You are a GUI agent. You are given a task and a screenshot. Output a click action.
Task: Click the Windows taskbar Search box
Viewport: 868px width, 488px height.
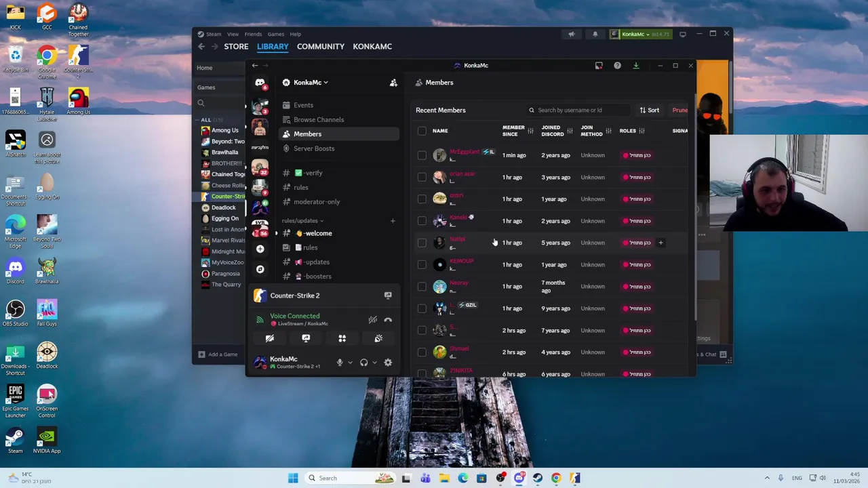tap(351, 478)
